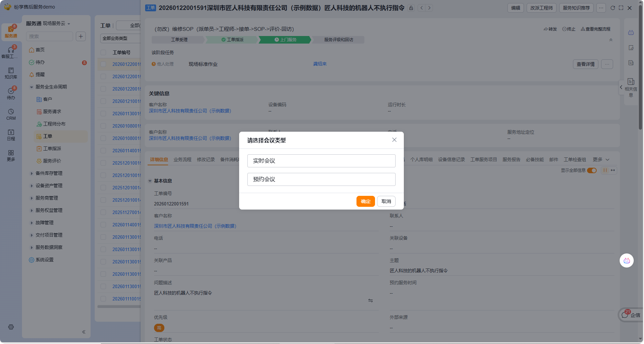644x344 pixels.
Task: Click 查看详情 button
Action: 586,64
